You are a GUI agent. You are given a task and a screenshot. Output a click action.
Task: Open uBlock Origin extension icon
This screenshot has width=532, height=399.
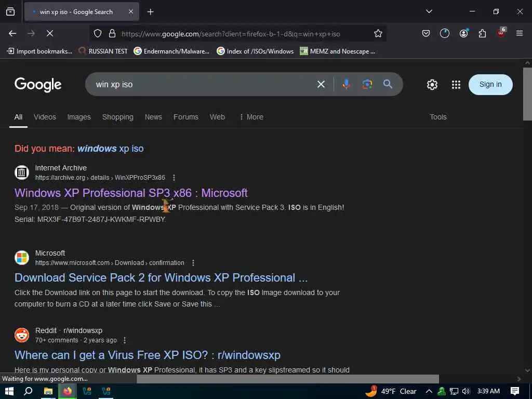click(501, 33)
